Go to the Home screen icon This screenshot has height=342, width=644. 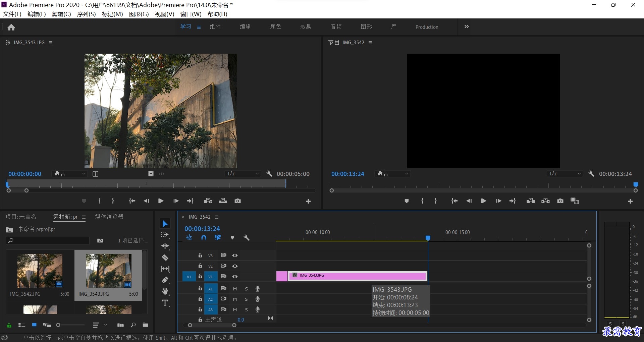[11, 27]
